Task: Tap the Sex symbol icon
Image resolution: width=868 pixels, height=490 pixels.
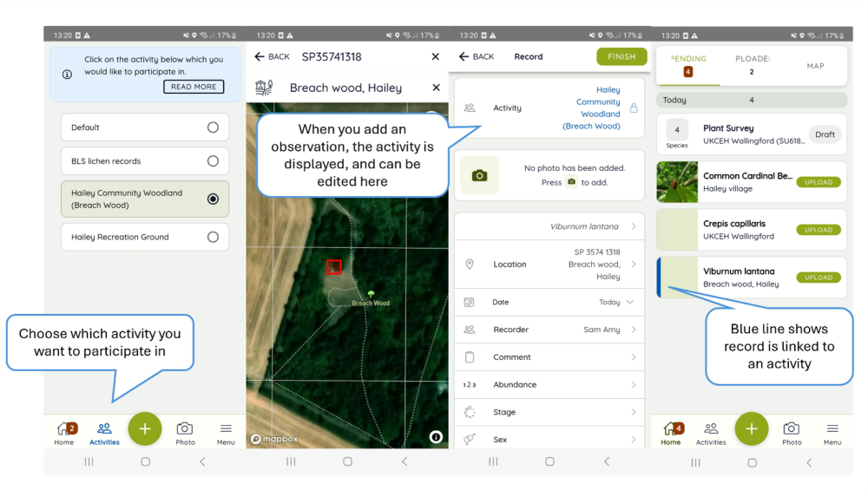Action: (x=470, y=439)
